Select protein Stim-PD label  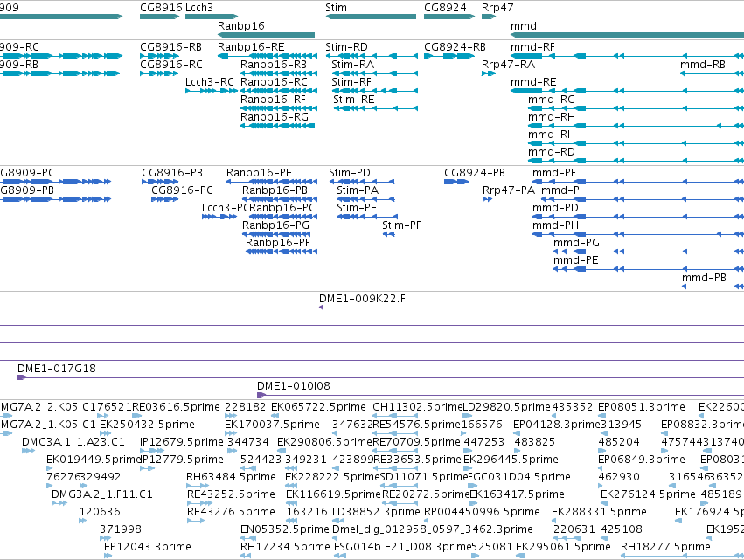pos(349,173)
